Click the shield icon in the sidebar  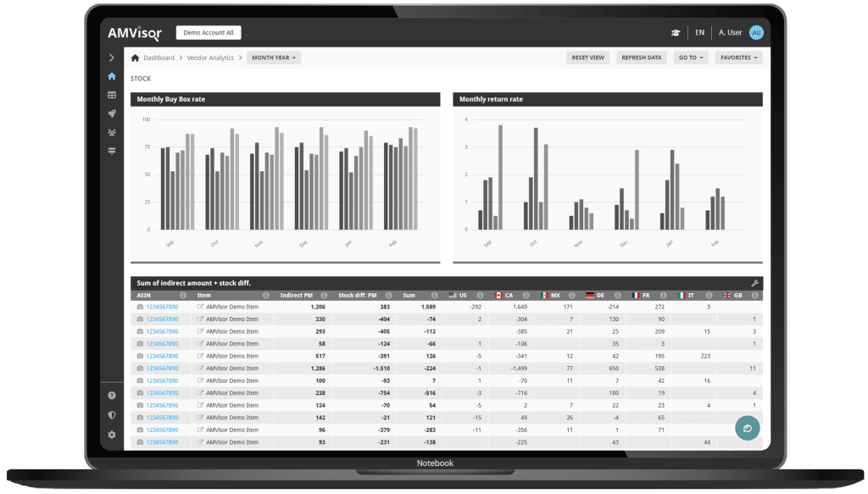[x=111, y=414]
